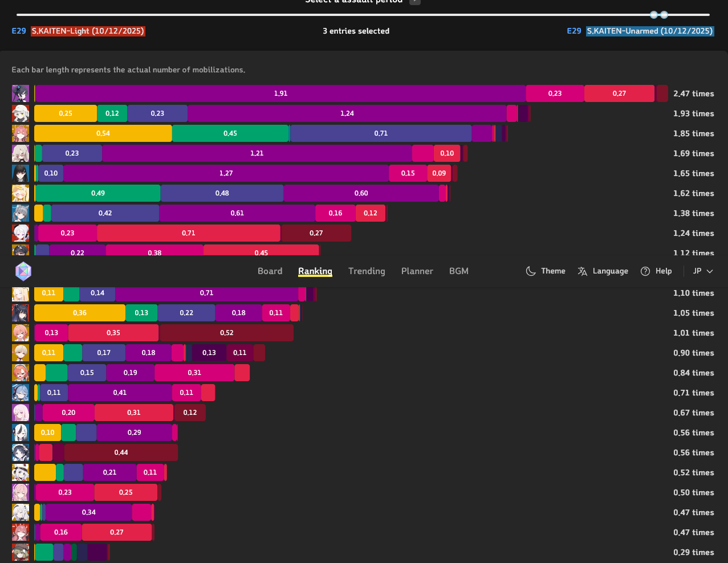
Task: Click the S.KAITEN-Unarmed (10/12/2025) label
Action: pos(650,31)
